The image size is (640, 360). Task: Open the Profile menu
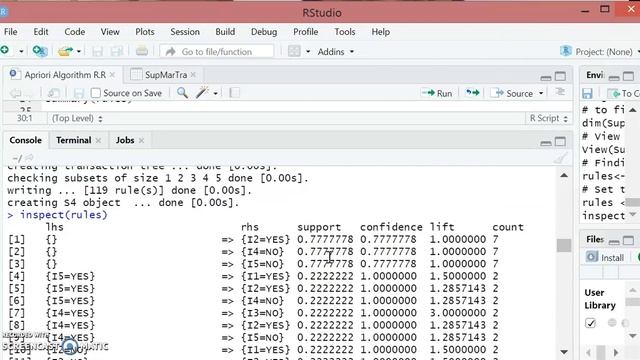point(306,32)
